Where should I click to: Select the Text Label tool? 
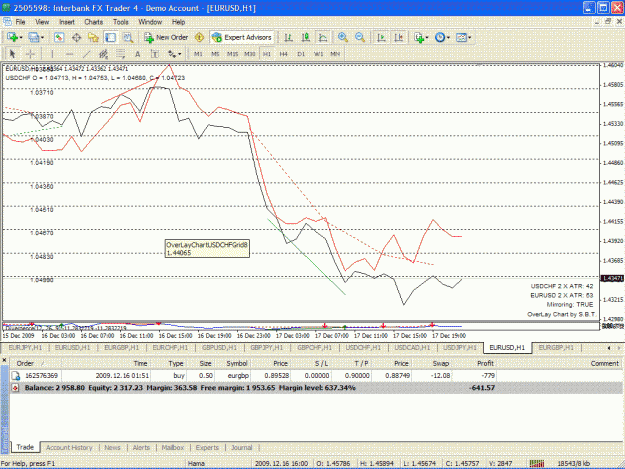click(155, 54)
